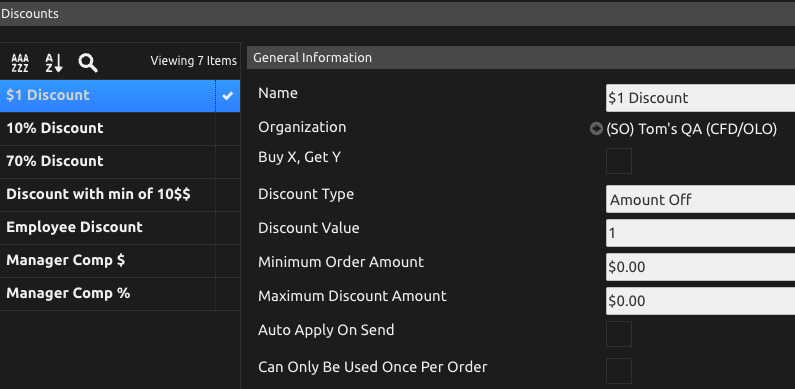795x389 pixels.
Task: Toggle Auto Apply On Send checkbox
Action: 619,334
